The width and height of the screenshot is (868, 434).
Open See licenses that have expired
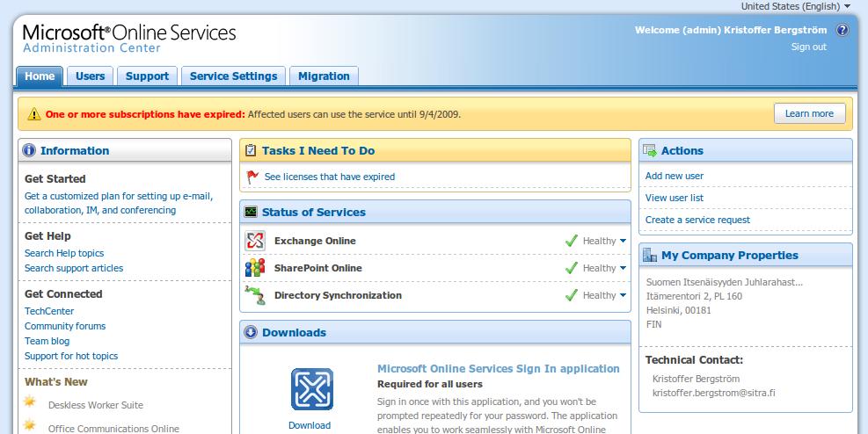[330, 177]
